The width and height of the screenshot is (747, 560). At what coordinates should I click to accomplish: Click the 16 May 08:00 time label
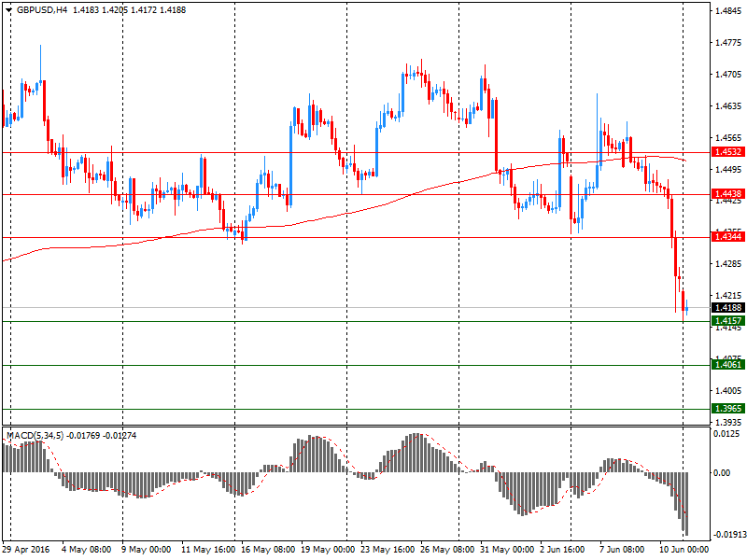[x=268, y=551]
